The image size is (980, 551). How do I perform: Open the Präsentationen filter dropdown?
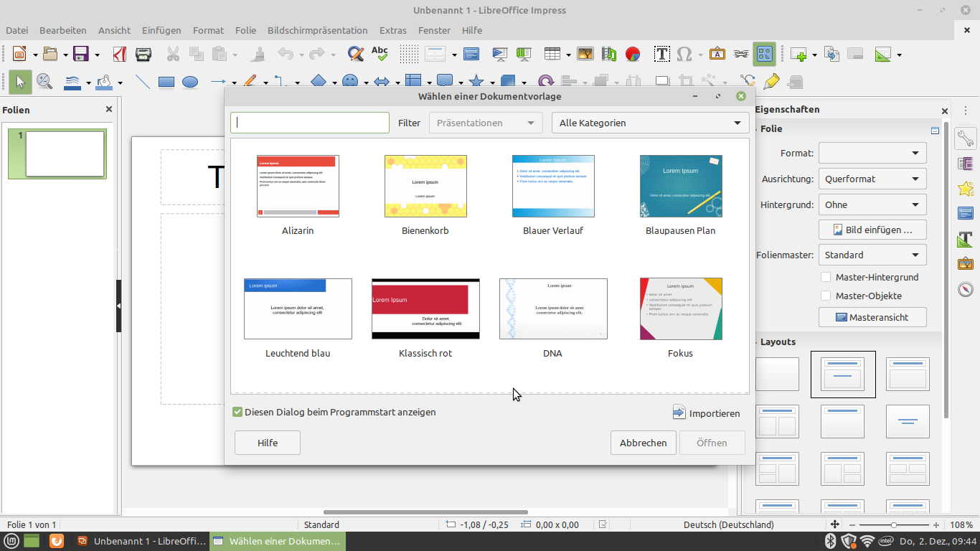click(486, 123)
